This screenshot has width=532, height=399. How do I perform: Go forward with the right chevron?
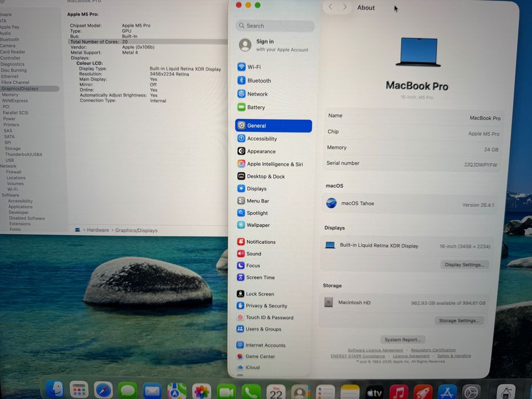tap(345, 7)
